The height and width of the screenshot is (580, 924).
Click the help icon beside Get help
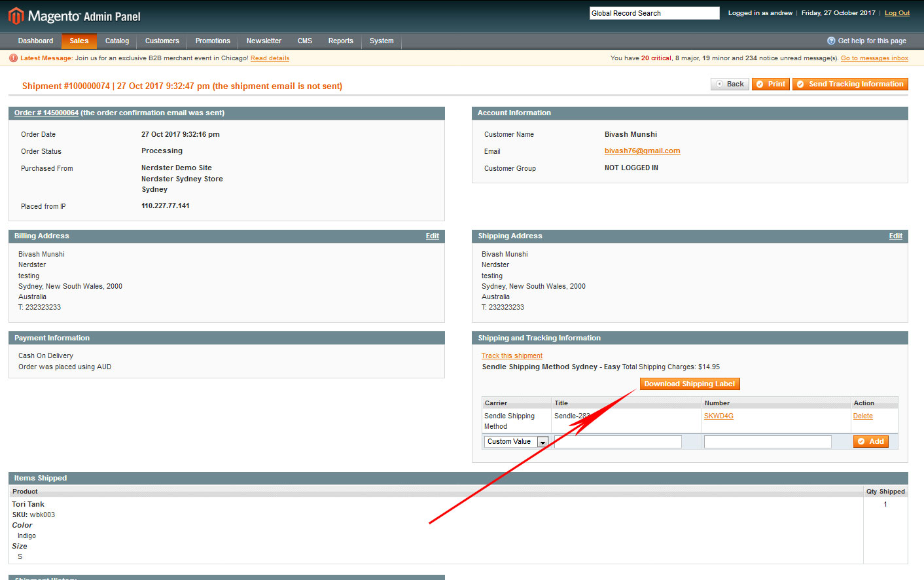[x=831, y=41]
